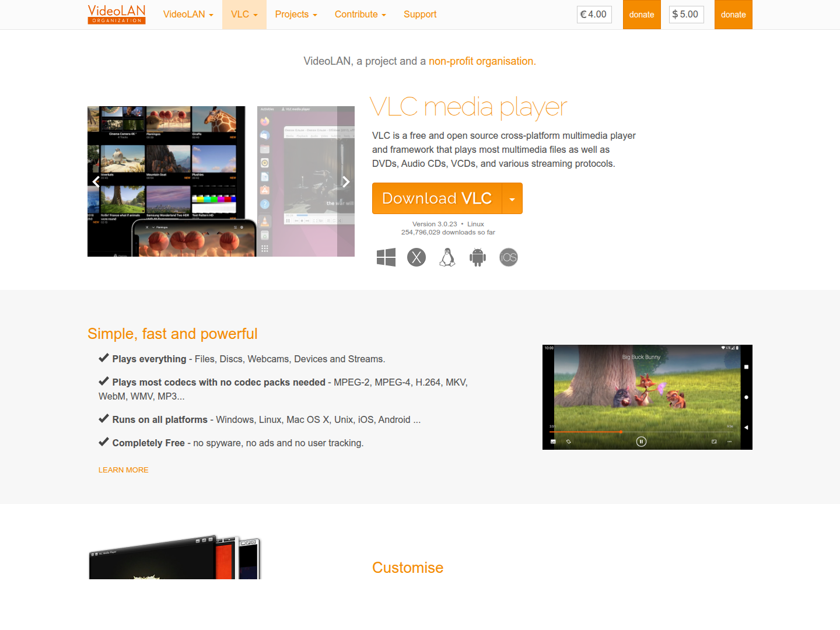Click the Download VLC button
This screenshot has height=630, width=840.
click(x=437, y=198)
